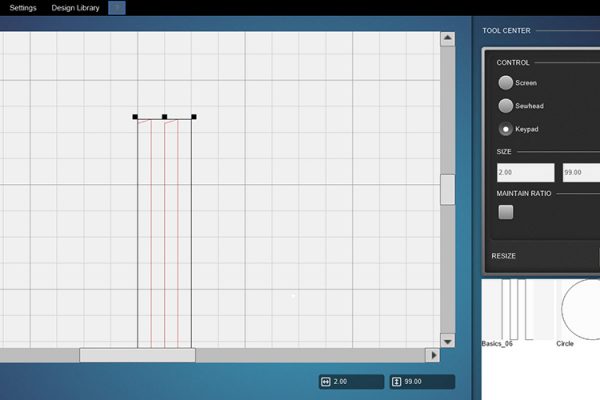Click the 2.00 width value in status bar
The image size is (600, 400).
click(340, 382)
